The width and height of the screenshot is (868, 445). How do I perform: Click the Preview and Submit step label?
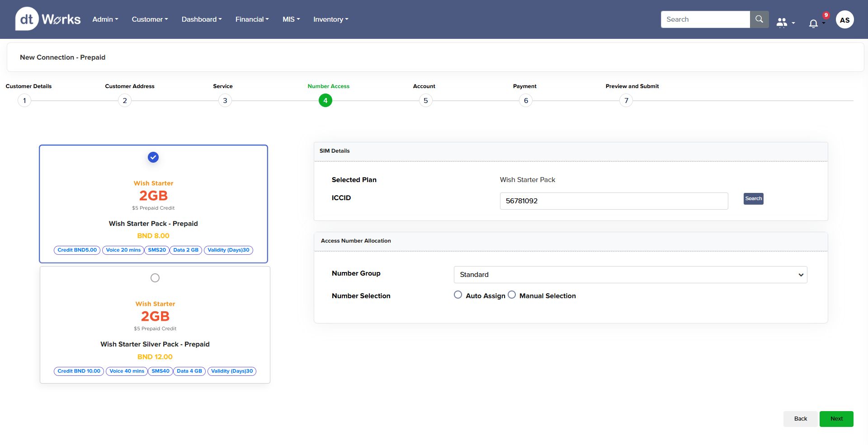click(x=632, y=86)
